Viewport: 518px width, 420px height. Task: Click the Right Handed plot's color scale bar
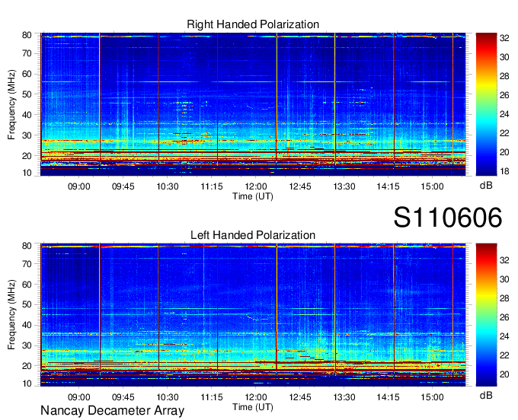coord(486,104)
